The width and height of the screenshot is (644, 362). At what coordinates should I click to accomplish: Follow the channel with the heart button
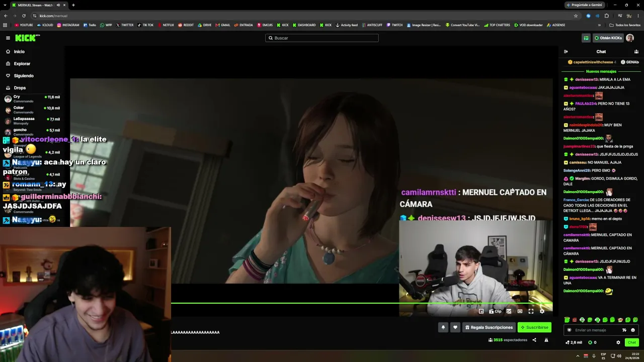tap(455, 327)
